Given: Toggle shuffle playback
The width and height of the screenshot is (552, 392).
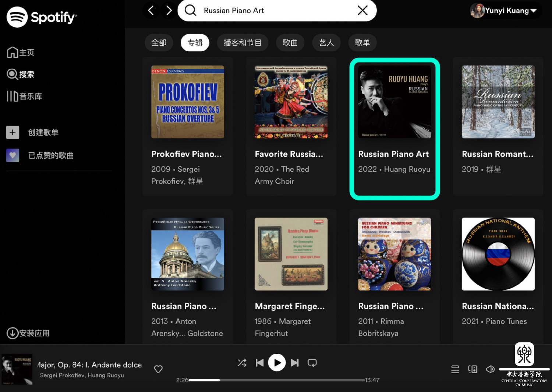Looking at the screenshot, I should (242, 363).
